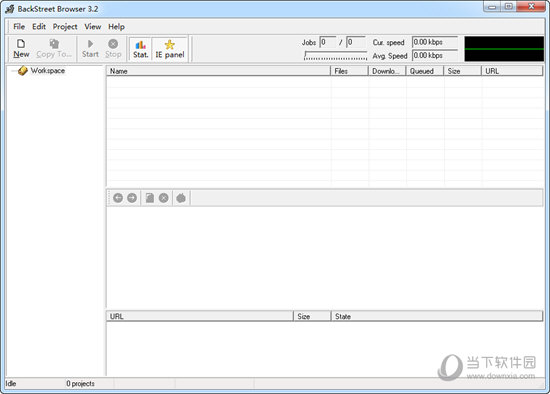Image resolution: width=550 pixels, height=394 pixels.
Task: Click the second Jobs count field
Action: point(356,42)
